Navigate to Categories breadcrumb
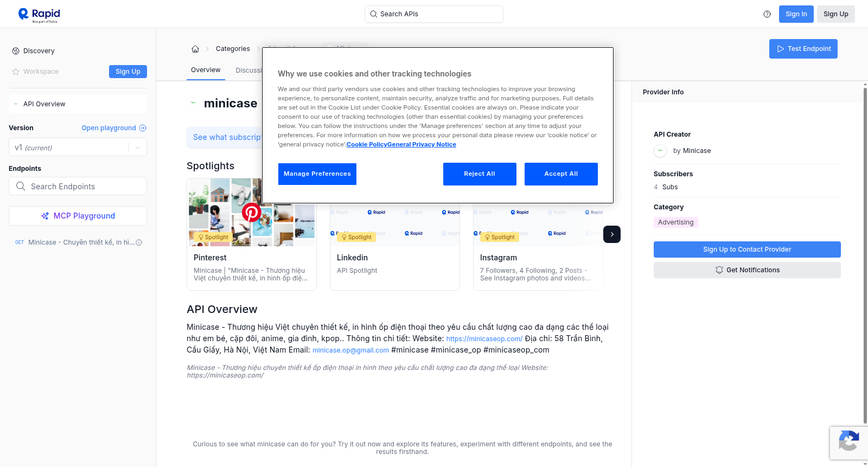The width and height of the screenshot is (868, 467). click(233, 49)
